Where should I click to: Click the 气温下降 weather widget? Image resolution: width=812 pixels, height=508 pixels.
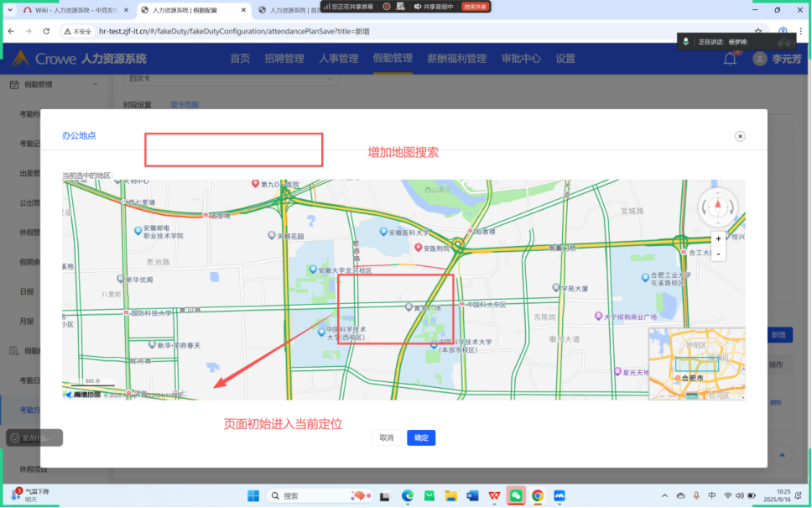31,495
